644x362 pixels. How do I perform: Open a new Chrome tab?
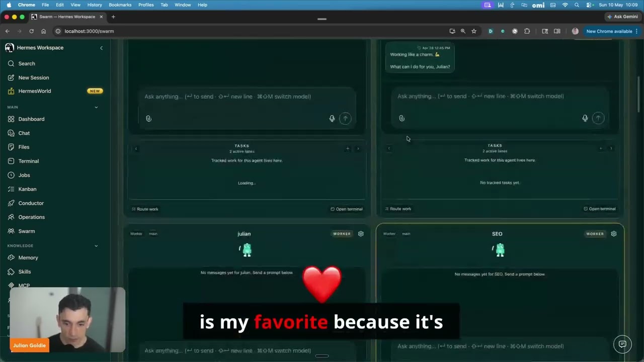(113, 17)
